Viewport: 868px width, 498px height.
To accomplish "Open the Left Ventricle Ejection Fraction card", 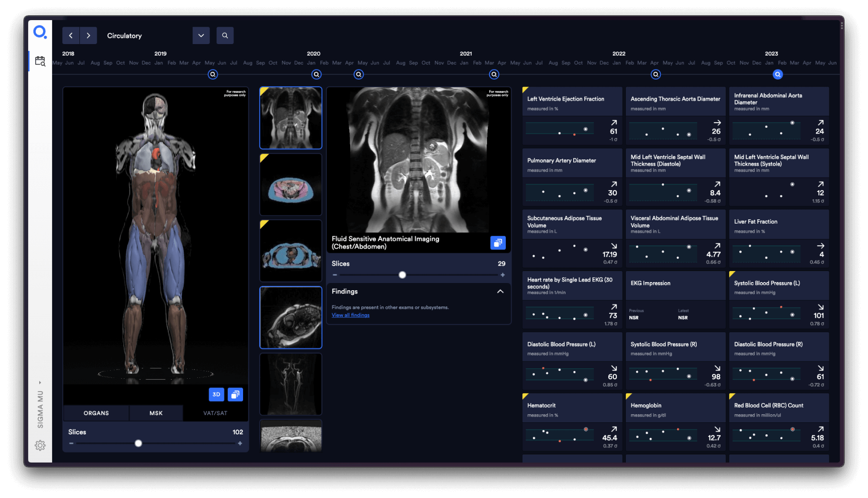I will 572,116.
